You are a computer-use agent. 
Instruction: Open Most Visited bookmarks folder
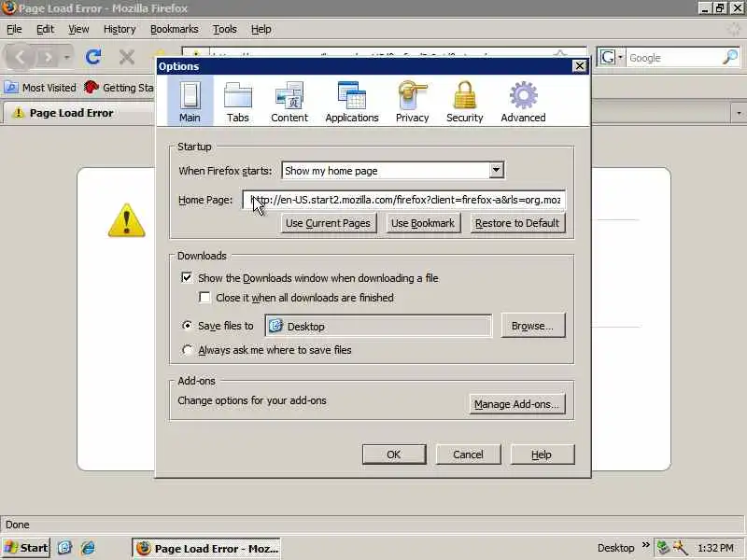click(x=40, y=88)
